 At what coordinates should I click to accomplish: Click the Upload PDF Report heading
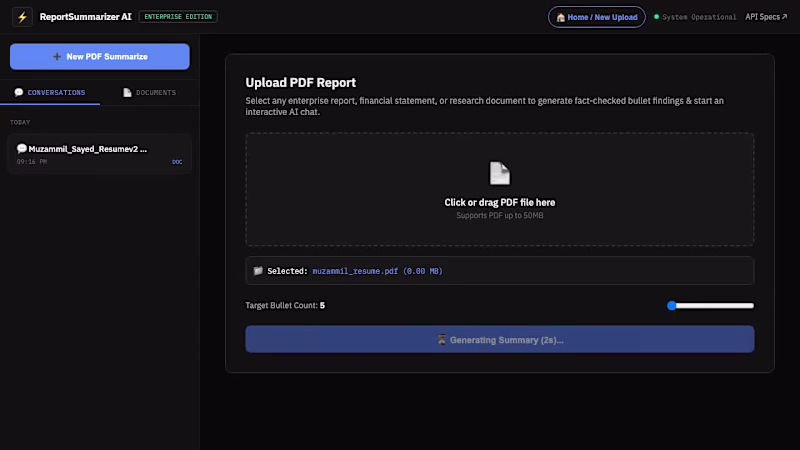(x=301, y=83)
